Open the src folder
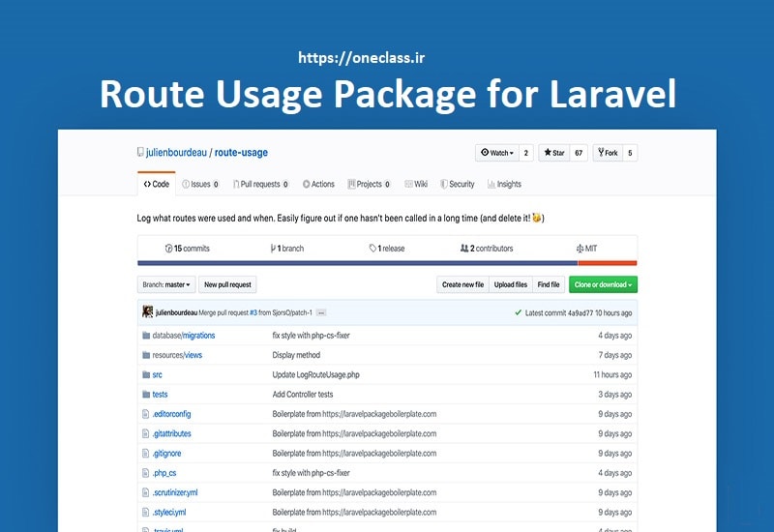Image resolution: width=774 pixels, height=532 pixels. tap(157, 375)
